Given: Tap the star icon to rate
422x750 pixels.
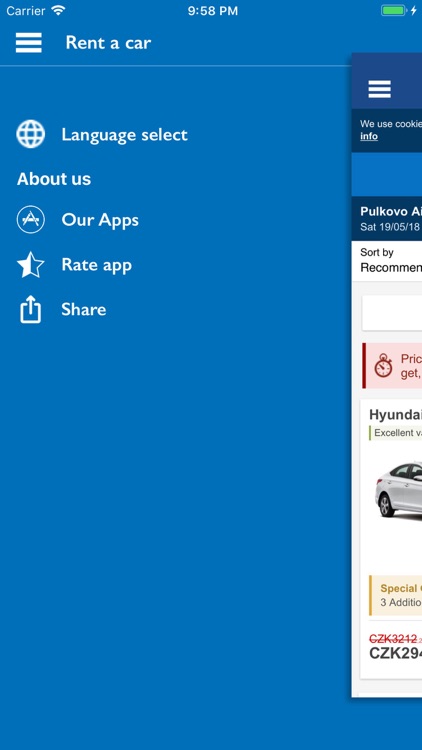Looking at the screenshot, I should [x=31, y=265].
